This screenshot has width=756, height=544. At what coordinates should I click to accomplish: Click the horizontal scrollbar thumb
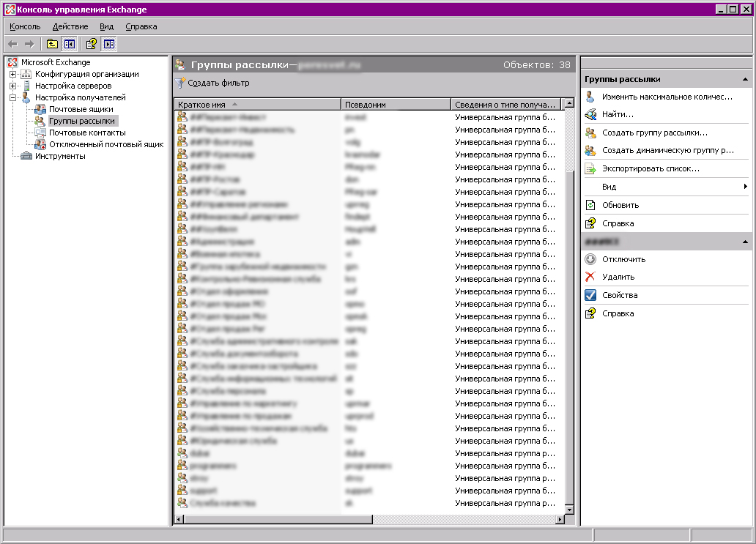278,519
